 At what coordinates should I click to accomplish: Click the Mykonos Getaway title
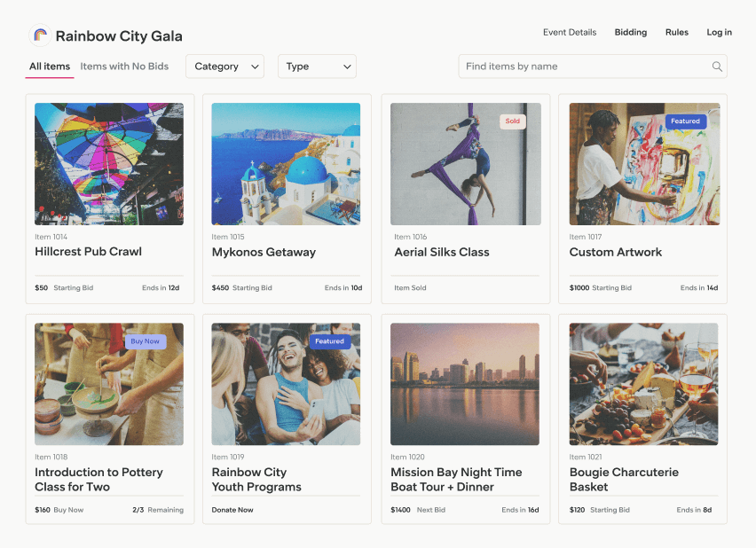click(x=264, y=252)
